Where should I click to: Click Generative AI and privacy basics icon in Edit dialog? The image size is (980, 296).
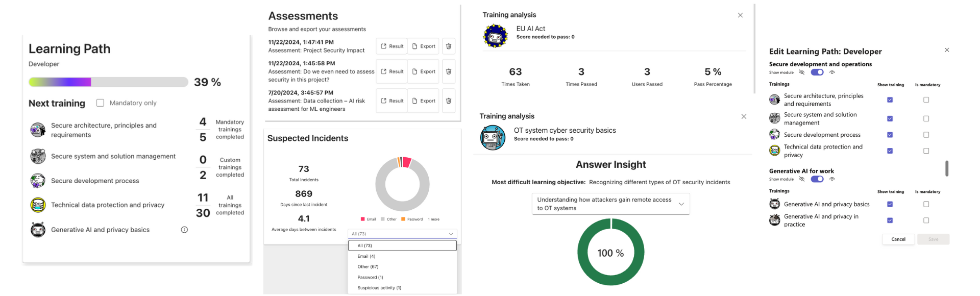coord(774,204)
